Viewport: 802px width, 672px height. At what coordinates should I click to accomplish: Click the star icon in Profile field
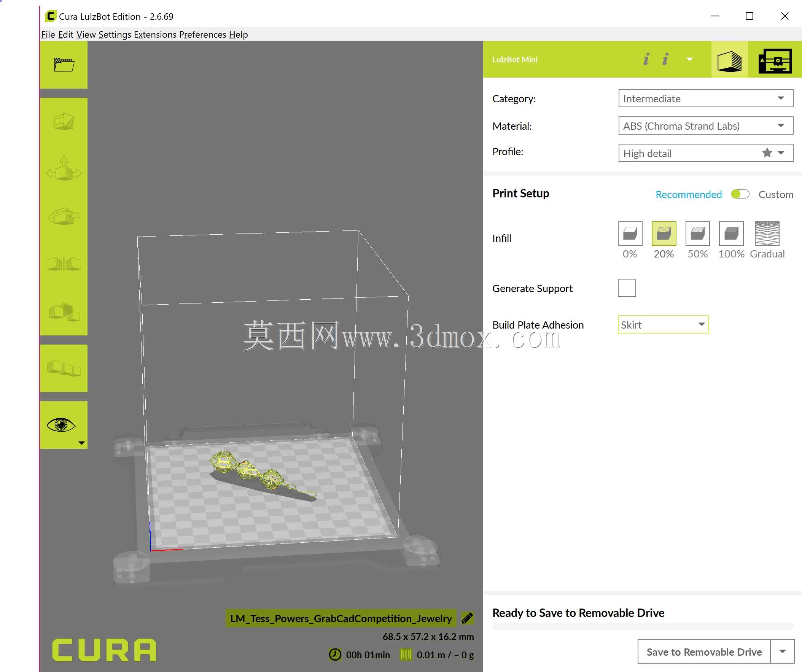coord(767,153)
